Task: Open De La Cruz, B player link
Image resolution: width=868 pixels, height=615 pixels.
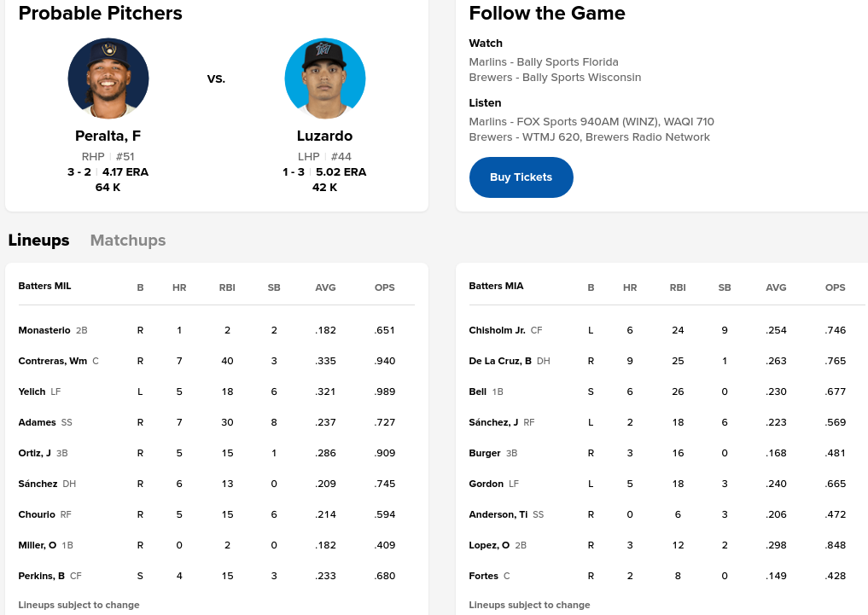Action: coord(500,361)
